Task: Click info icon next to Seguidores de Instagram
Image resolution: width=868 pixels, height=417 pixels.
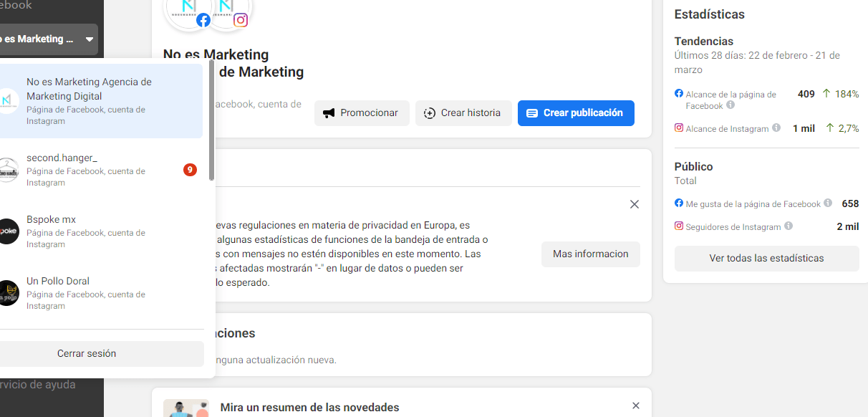Action: 789,226
